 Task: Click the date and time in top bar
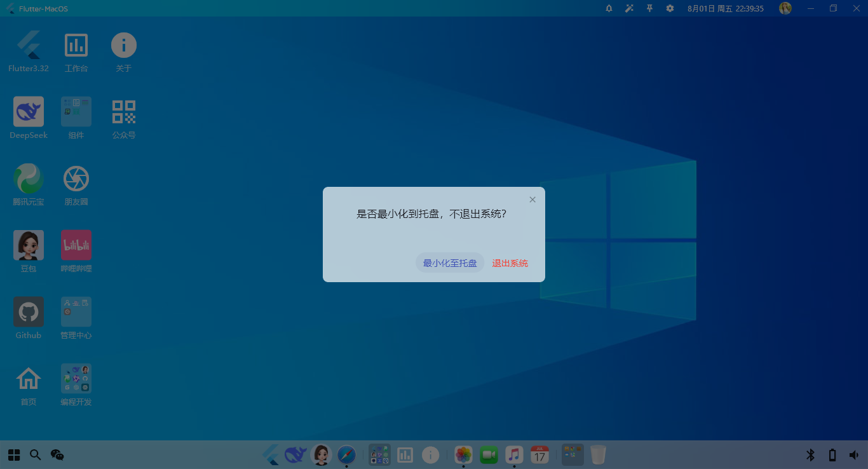tap(726, 8)
